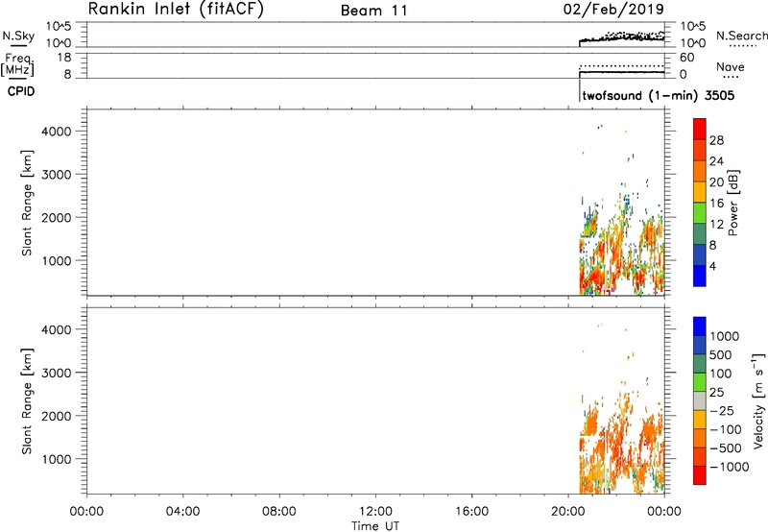
Task: Select the '28' value on Power color bar
Action: coord(716,140)
